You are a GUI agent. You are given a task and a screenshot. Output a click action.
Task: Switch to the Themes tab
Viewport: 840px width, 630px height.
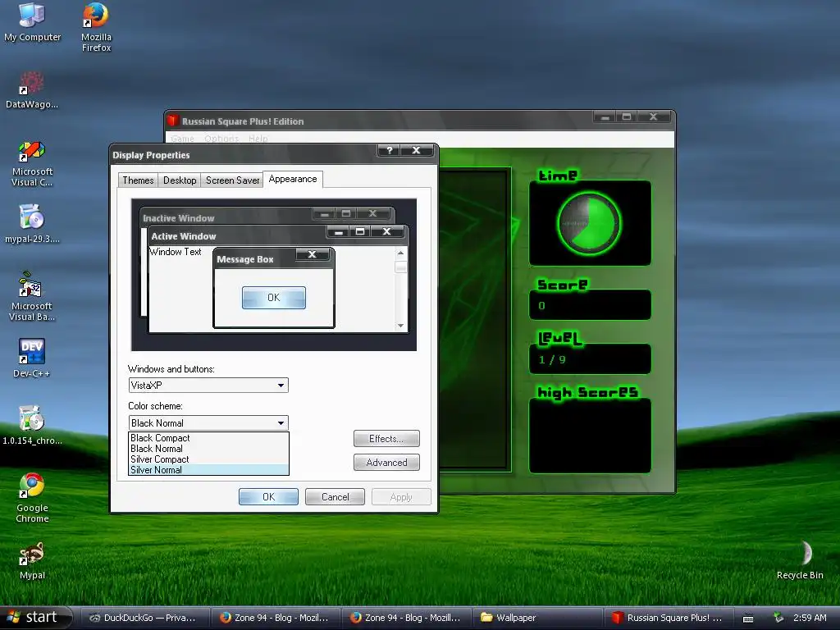138,180
